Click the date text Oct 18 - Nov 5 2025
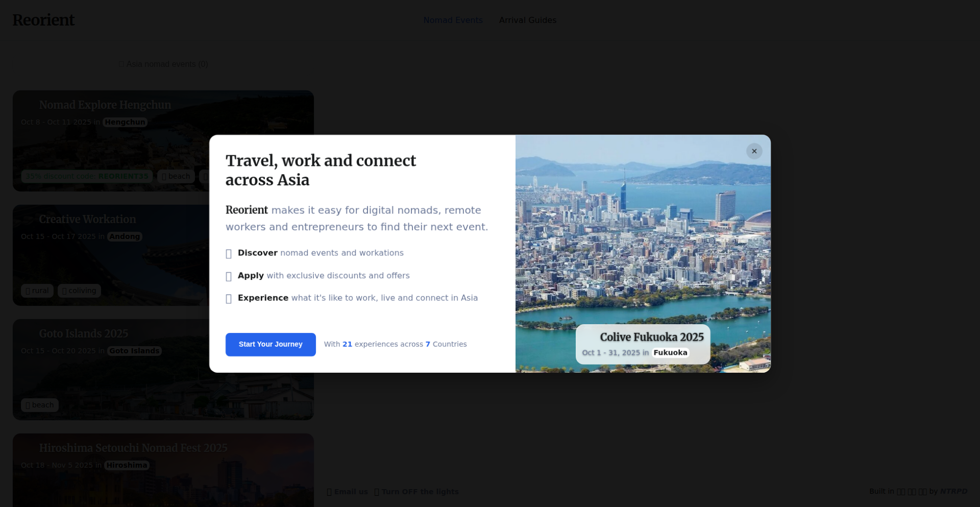Image resolution: width=980 pixels, height=507 pixels. (57, 465)
